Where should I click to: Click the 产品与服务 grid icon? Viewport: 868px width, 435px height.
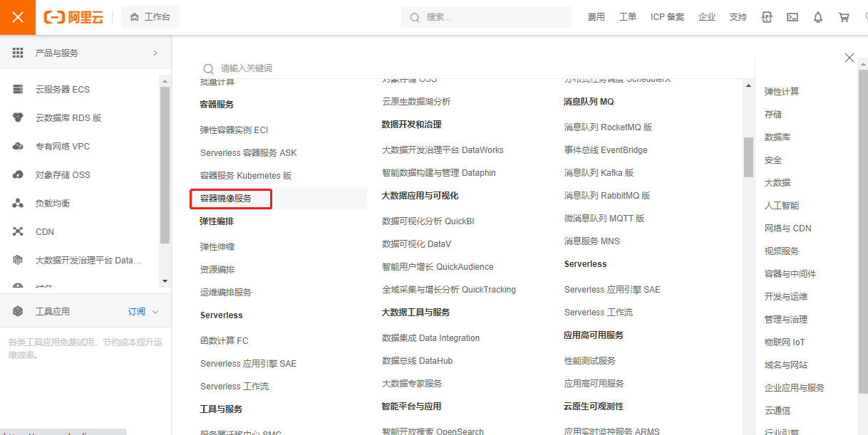(18, 53)
